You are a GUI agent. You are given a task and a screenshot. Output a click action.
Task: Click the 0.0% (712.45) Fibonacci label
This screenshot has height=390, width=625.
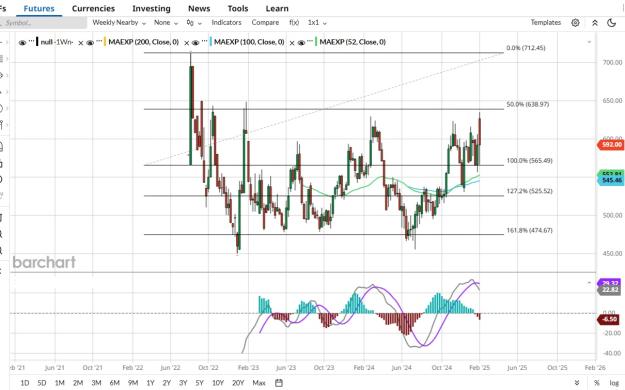[x=526, y=48]
